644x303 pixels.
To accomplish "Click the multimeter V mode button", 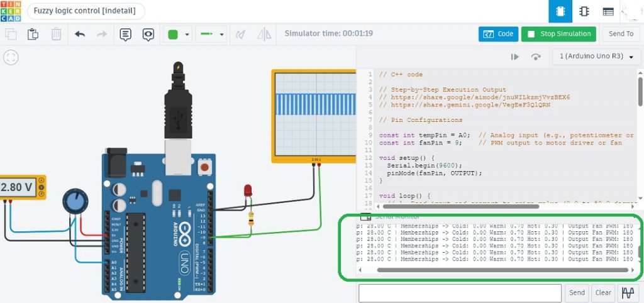I will click(x=41, y=187).
